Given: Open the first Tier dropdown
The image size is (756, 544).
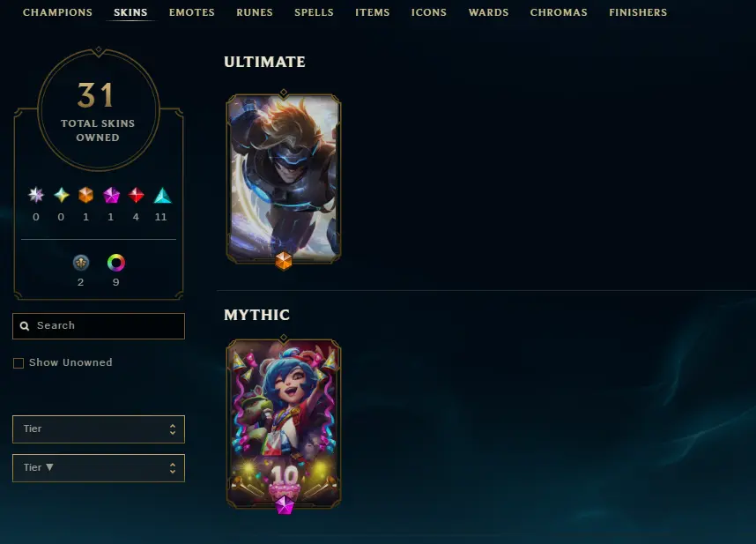Looking at the screenshot, I should (x=99, y=429).
